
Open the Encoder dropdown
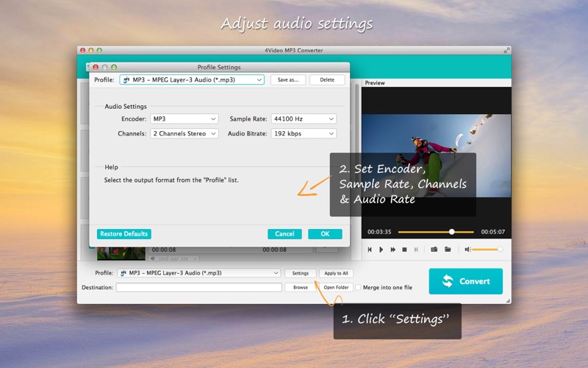click(184, 118)
